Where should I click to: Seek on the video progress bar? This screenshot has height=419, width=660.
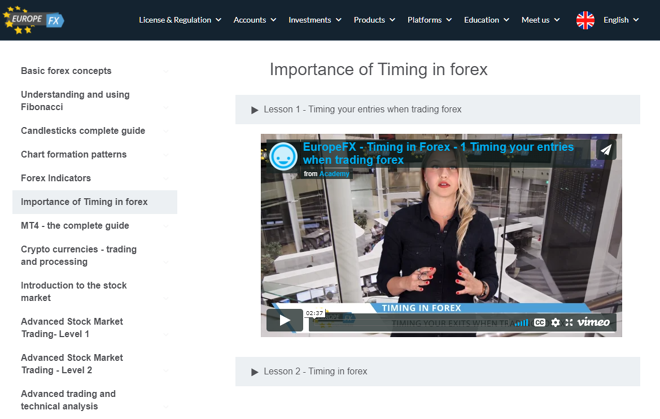(x=411, y=323)
